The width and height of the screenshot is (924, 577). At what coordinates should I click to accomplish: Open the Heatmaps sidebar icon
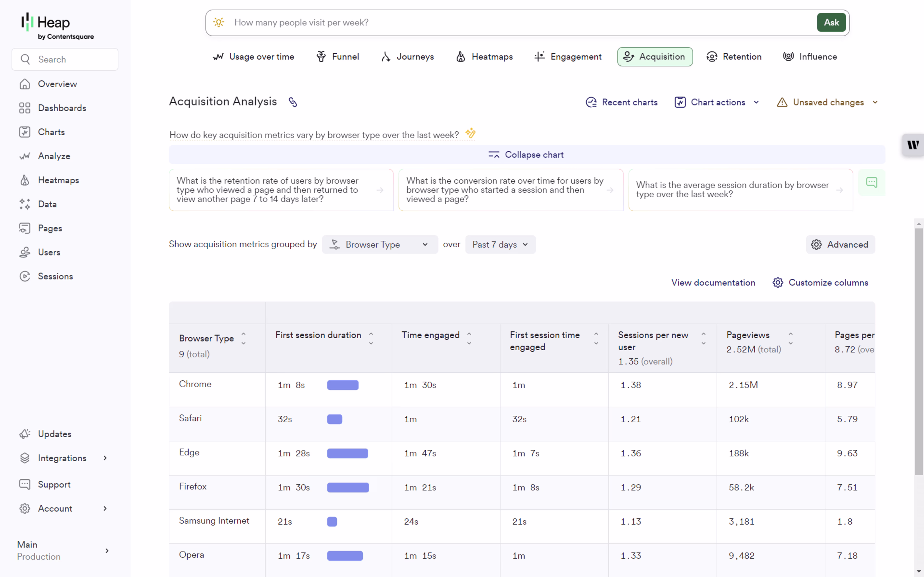(25, 180)
